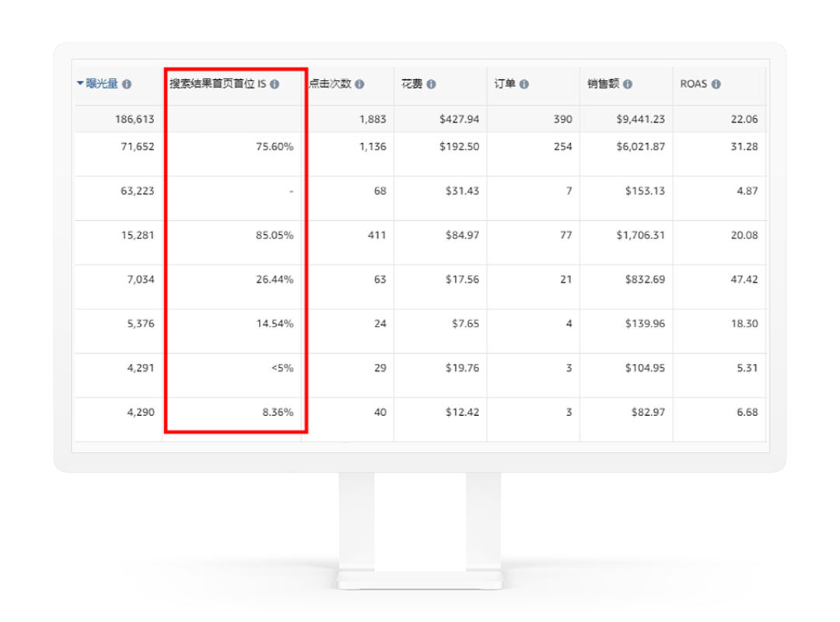Click the info icon next to ROAS

(716, 84)
